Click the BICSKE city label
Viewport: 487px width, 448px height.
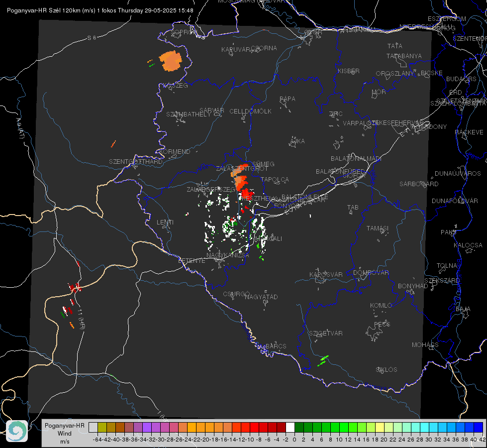432,73
